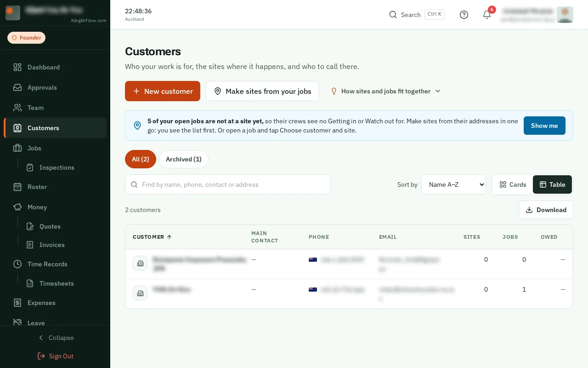588x368 pixels.
Task: Open the Roster page
Action: click(55, 187)
